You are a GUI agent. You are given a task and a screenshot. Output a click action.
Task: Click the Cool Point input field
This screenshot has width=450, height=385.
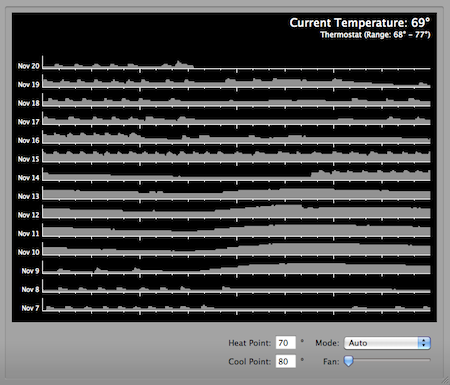[286, 361]
